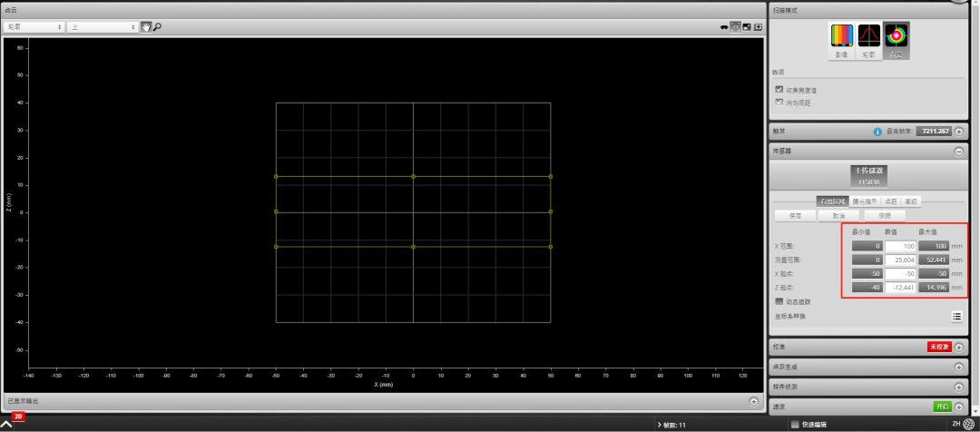Expand the 校准 panel
The width and height of the screenshot is (980, 432).
point(959,347)
